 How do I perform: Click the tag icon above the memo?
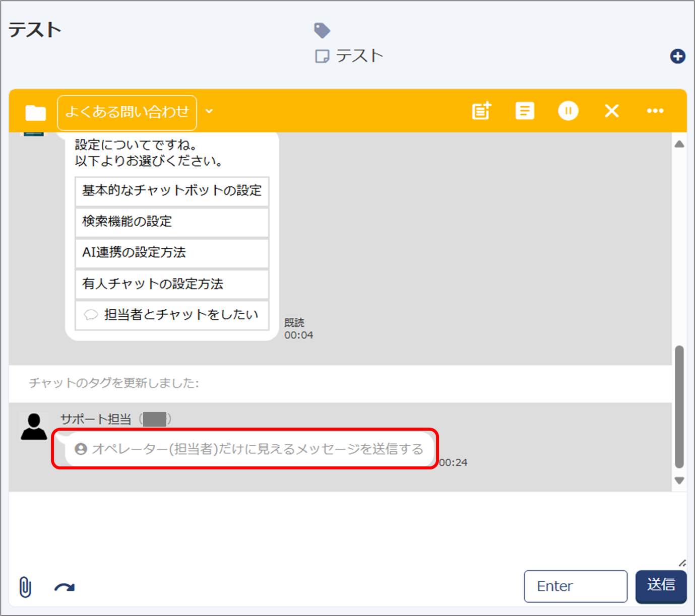click(322, 30)
